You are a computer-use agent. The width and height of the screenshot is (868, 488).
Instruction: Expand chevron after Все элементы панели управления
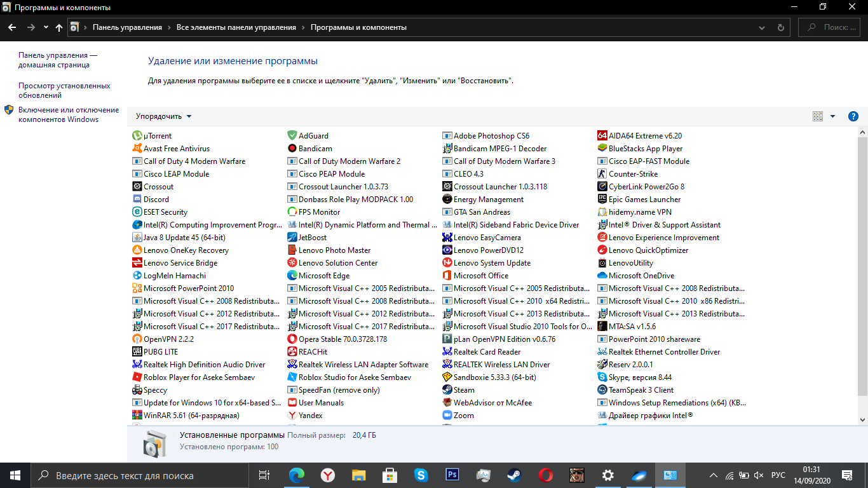pos(304,27)
